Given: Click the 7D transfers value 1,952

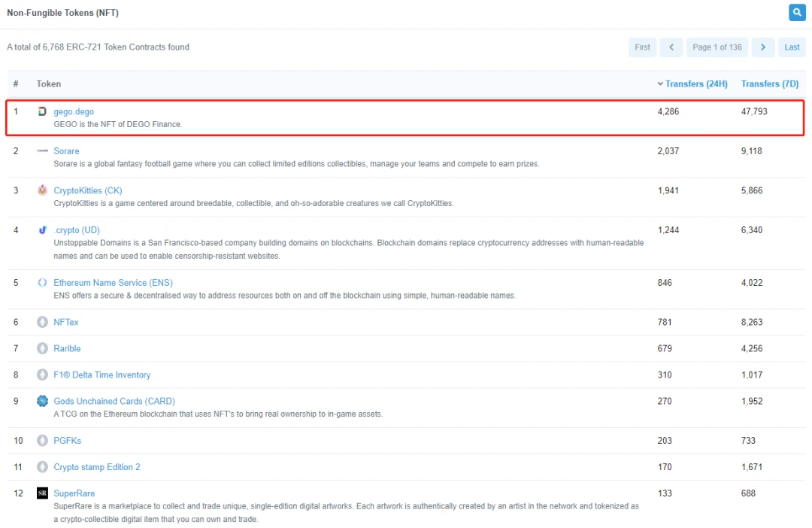Looking at the screenshot, I should click(x=751, y=401).
